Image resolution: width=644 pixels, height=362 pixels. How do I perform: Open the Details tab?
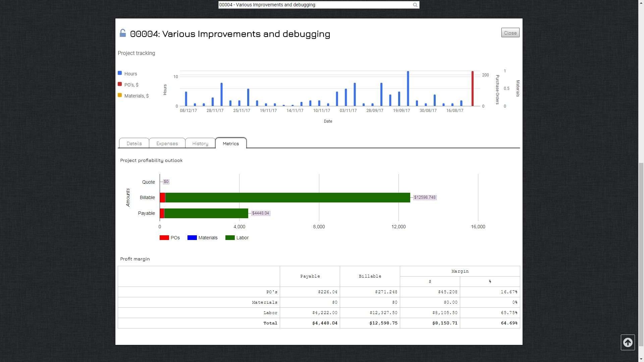point(134,143)
